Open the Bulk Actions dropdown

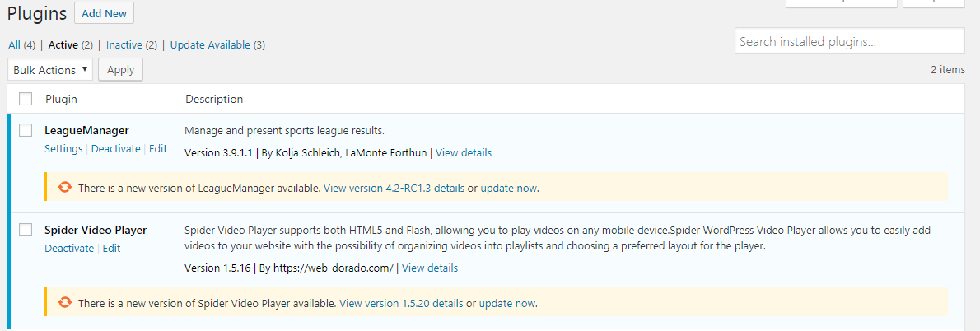[x=50, y=70]
